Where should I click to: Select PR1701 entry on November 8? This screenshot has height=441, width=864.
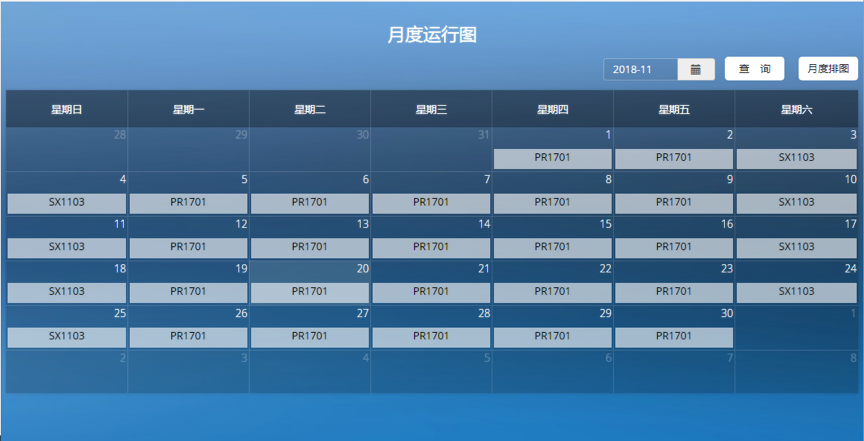[553, 203]
